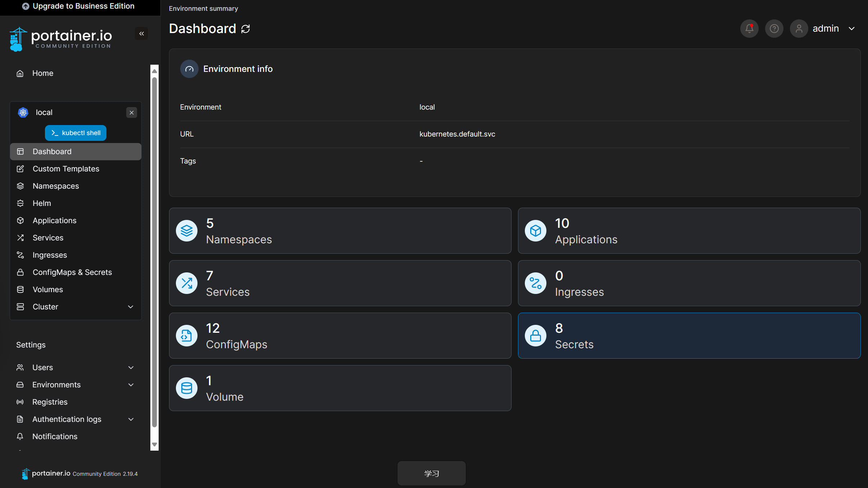Viewport: 868px width, 488px height.
Task: Click the Secrets lock icon
Action: pos(535,336)
